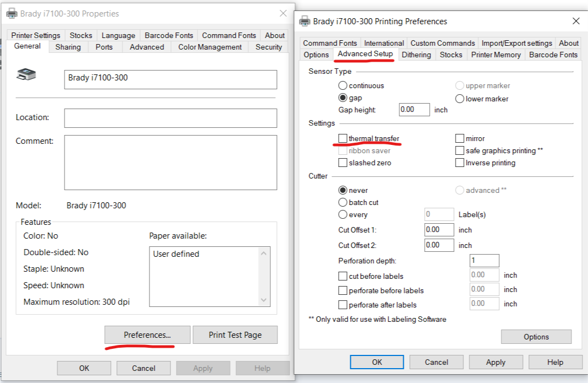Open the Color Management tab
The height and width of the screenshot is (383, 588).
coord(210,47)
